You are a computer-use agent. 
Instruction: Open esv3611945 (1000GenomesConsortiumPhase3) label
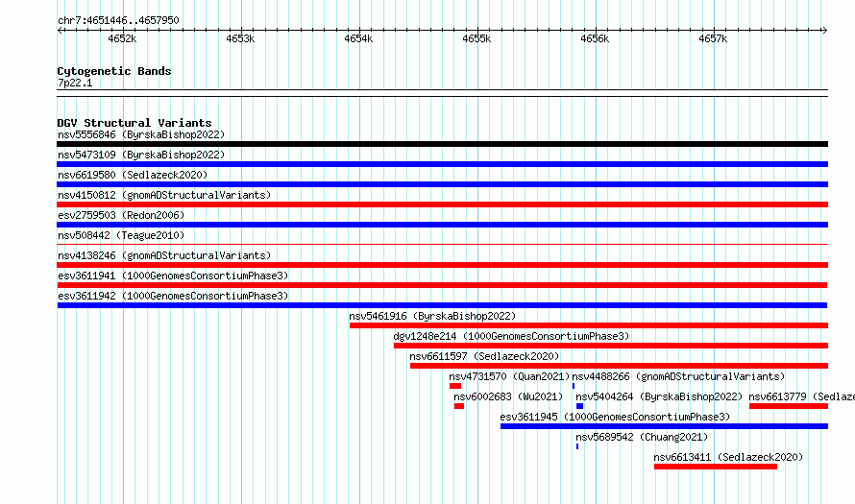(x=615, y=417)
